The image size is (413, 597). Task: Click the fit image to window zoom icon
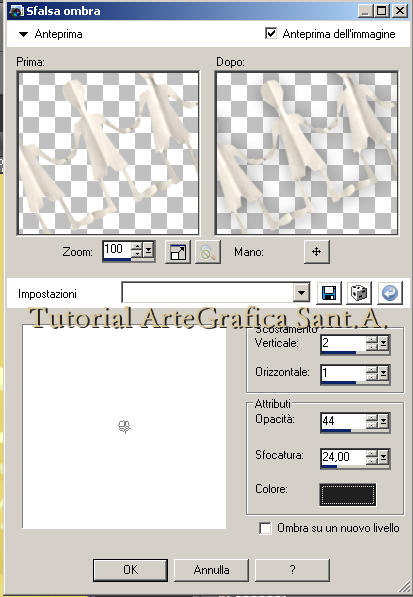[x=178, y=252]
